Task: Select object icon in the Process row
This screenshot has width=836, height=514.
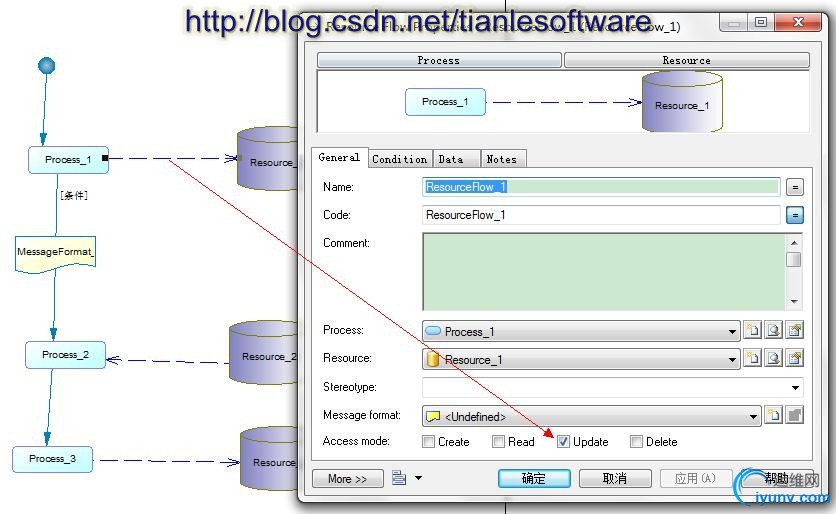Action: click(773, 331)
